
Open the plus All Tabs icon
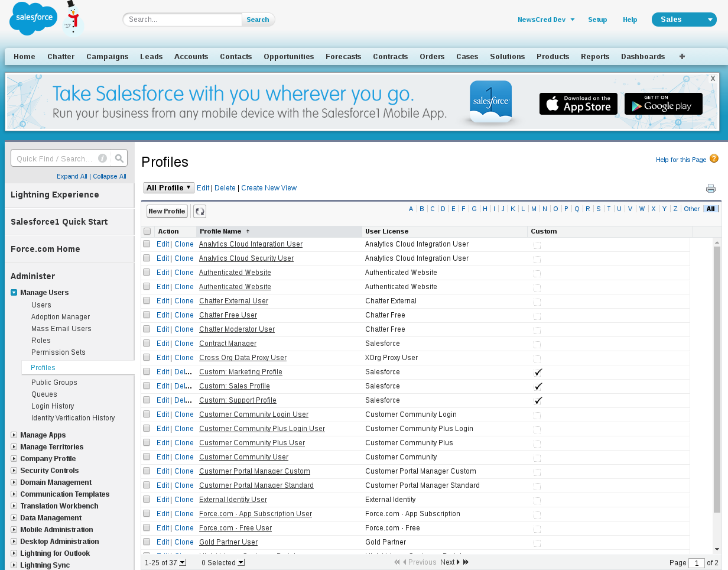pos(682,57)
